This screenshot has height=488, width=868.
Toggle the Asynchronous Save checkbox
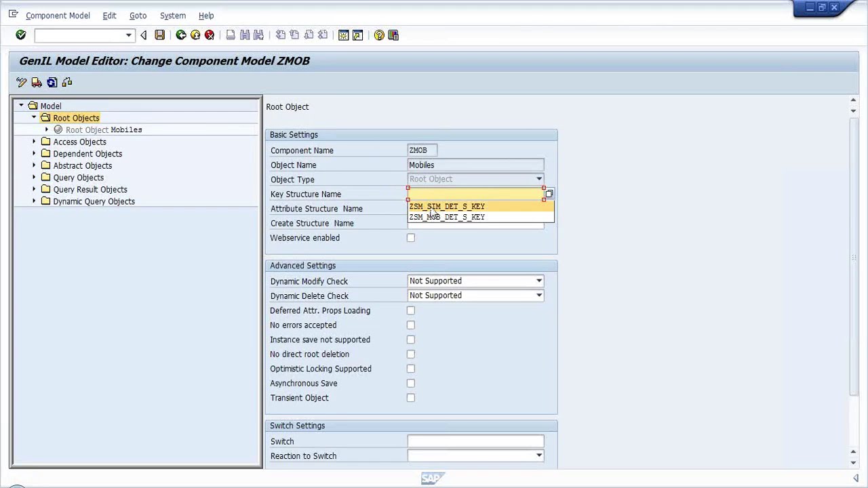tap(410, 384)
